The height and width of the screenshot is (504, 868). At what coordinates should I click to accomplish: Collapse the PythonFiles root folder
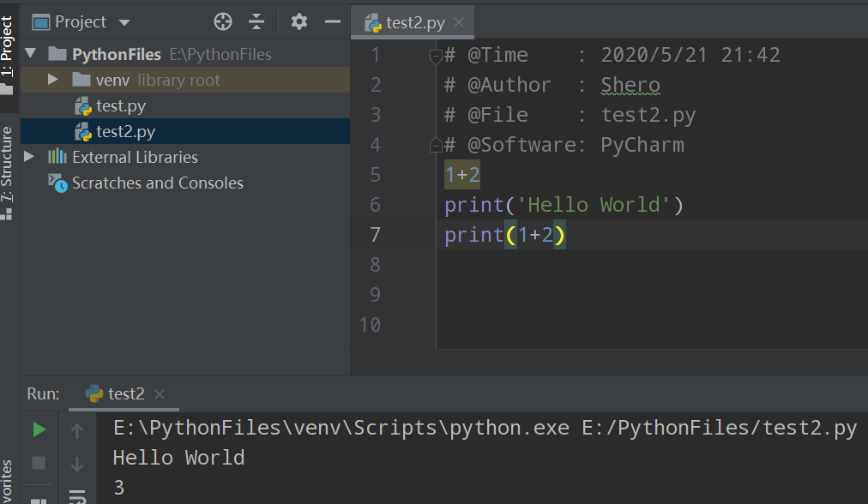[30, 54]
